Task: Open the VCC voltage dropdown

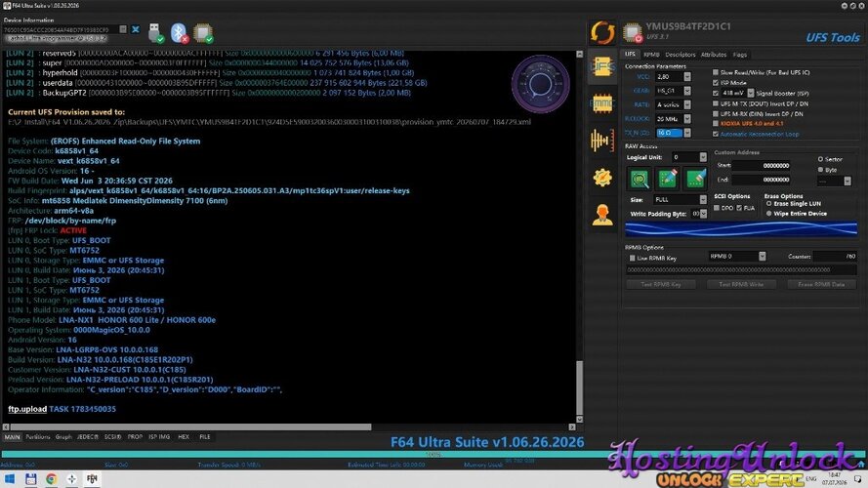Action: coord(687,77)
